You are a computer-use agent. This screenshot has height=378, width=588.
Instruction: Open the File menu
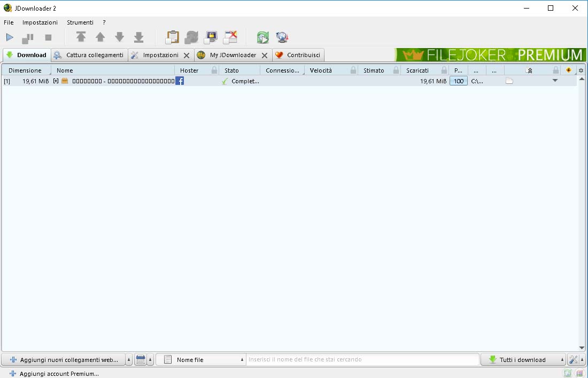(x=9, y=22)
